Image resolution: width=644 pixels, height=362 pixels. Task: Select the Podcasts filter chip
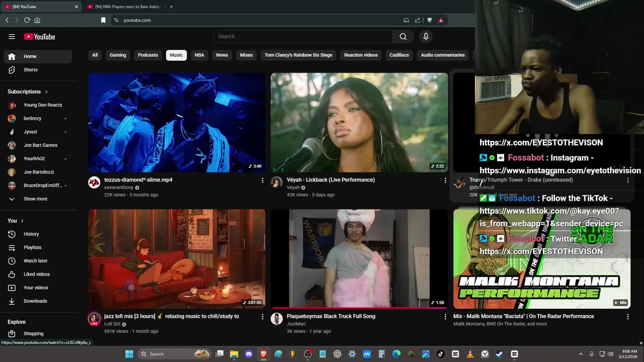(148, 55)
